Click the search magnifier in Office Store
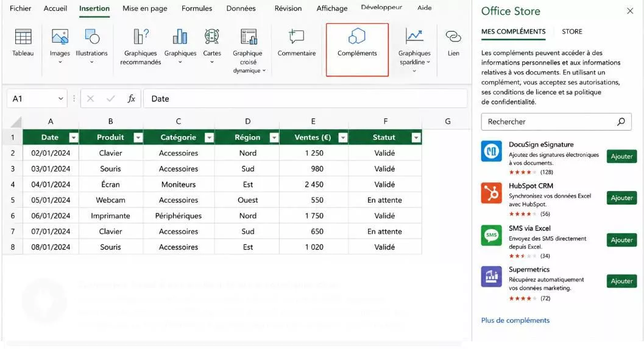Viewport: 644px width, 349px height. (621, 121)
